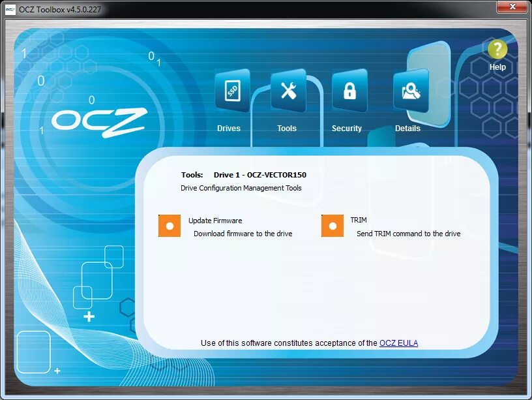Screen dimensions: 532x400
Task: Click the OCZ logo
Action: click(x=99, y=122)
